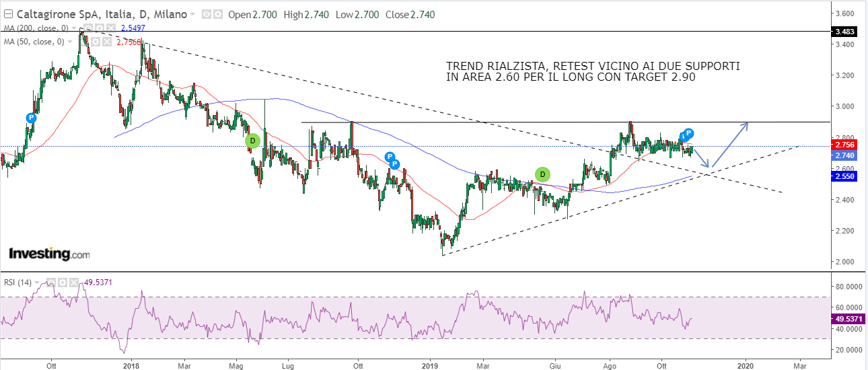Remove the MA 200 indicator with X
868x370 pixels.
[x=110, y=28]
